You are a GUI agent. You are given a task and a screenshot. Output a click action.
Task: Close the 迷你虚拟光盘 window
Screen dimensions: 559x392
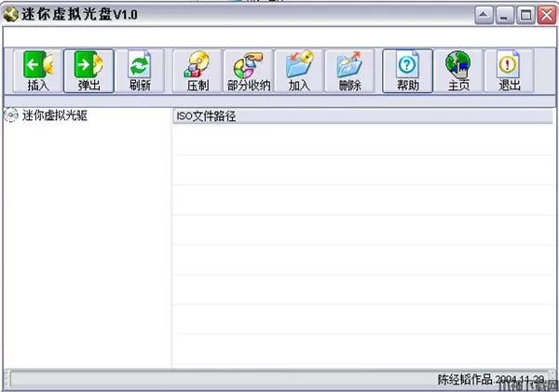coord(547,15)
